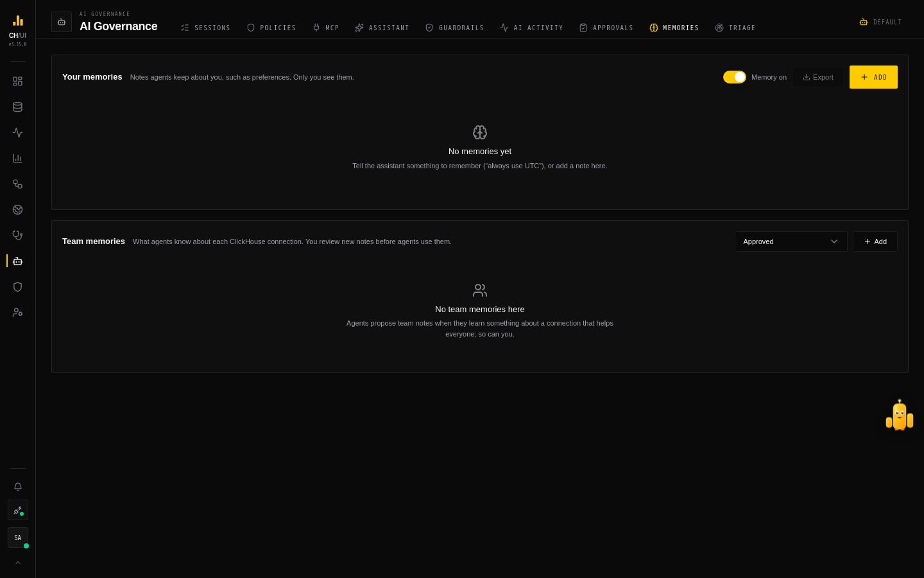Open the bar chart analytics sidebar icon
Image resolution: width=924 pixels, height=578 pixels.
17,159
